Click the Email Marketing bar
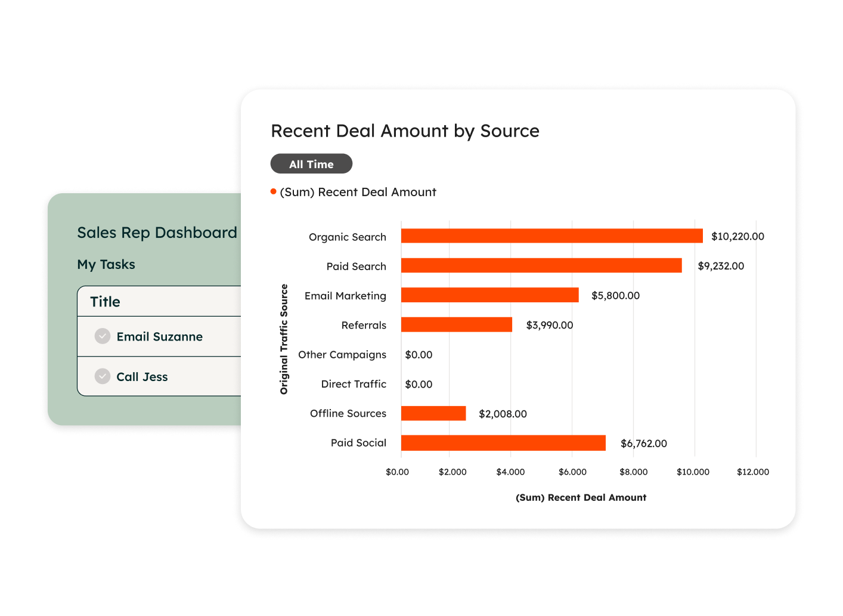Screen dimensions: 843x616 (489, 295)
